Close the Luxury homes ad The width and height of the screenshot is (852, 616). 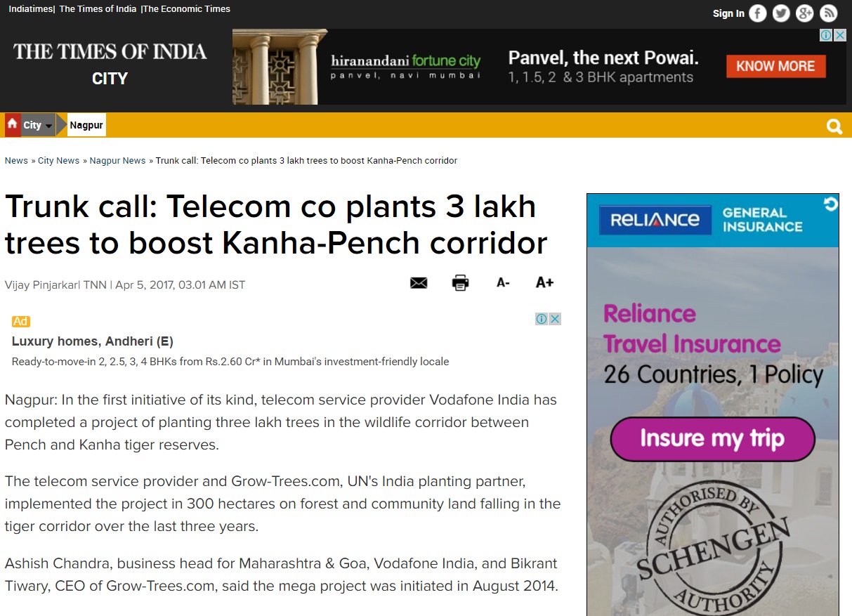tap(555, 319)
